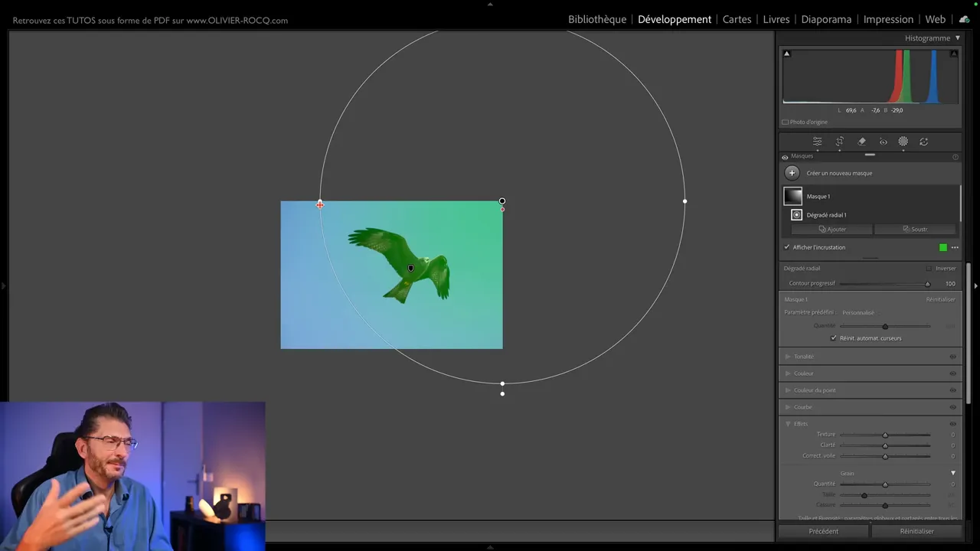The height and width of the screenshot is (551, 980).
Task: Select the Healing eraser tool
Action: 861,142
